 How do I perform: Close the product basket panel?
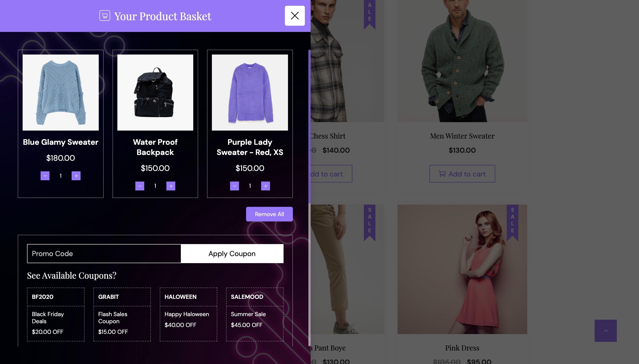[294, 16]
